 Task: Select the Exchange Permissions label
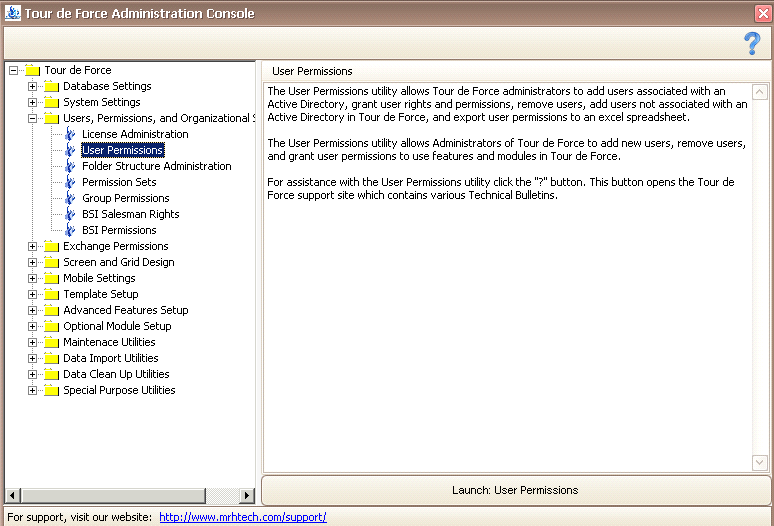(x=116, y=246)
